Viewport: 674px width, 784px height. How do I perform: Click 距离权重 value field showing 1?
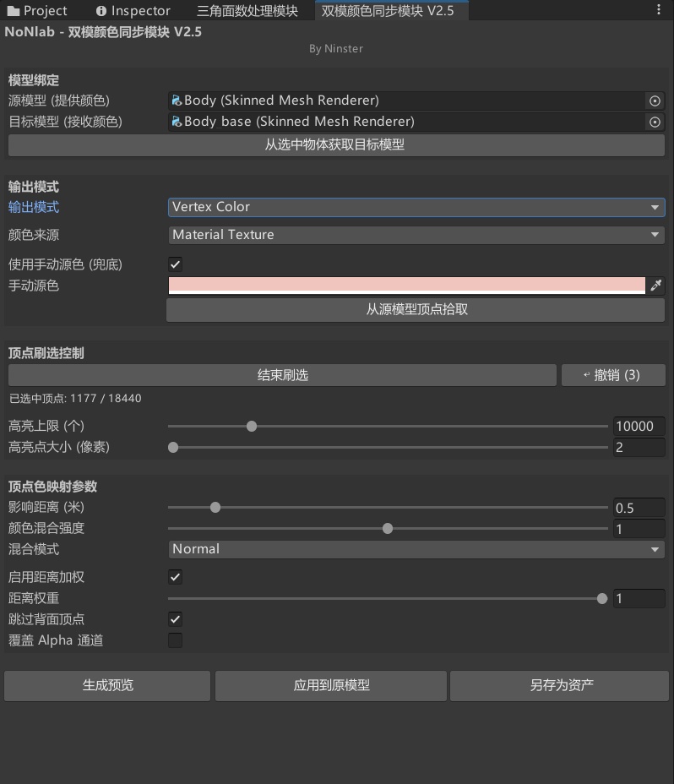pyautogui.click(x=639, y=598)
